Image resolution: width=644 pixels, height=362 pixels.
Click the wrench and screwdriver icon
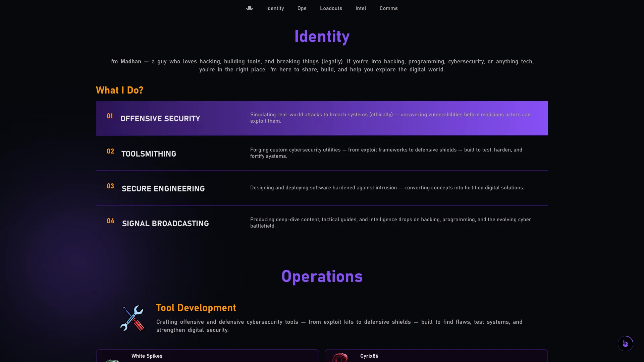(x=132, y=318)
